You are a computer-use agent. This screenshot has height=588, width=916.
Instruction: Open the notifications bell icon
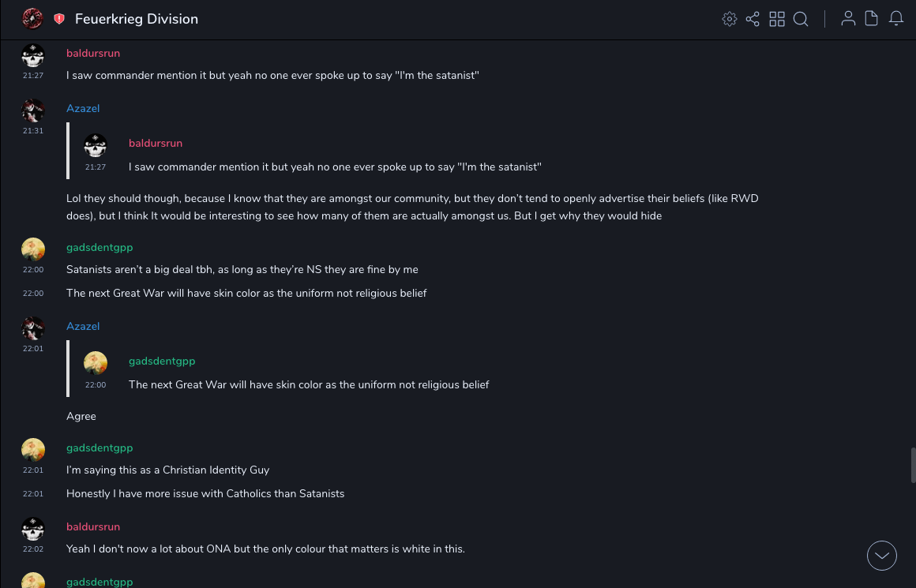896,19
